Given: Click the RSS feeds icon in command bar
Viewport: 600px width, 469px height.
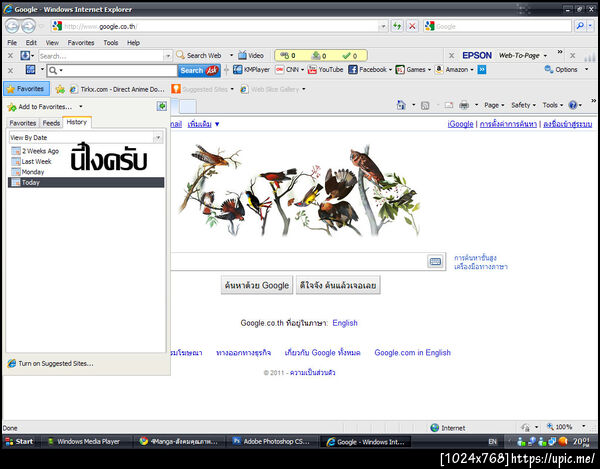Looking at the screenshot, I should (425, 105).
